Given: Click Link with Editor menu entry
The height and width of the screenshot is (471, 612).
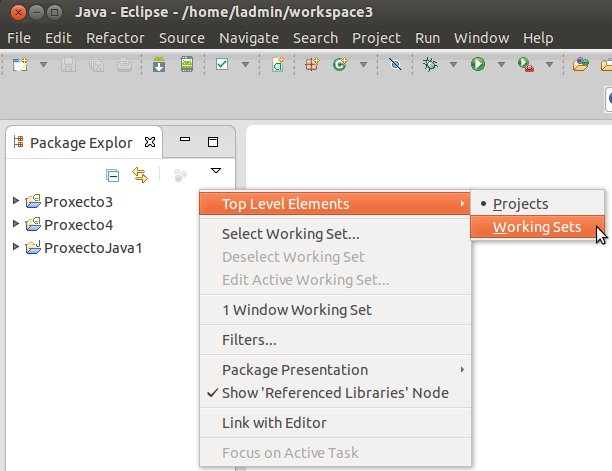Looking at the screenshot, I should click(x=335, y=423).
